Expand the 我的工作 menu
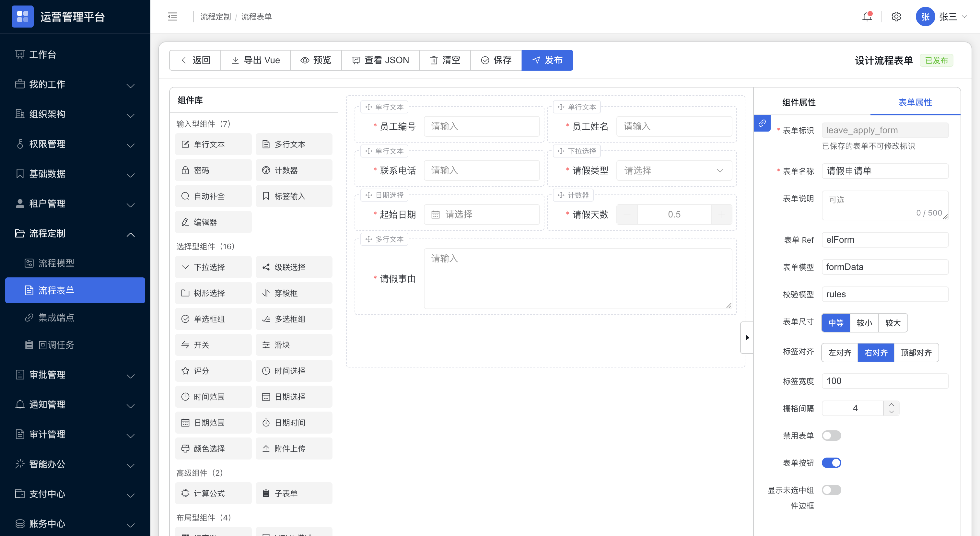This screenshot has width=980, height=536. pos(75,85)
